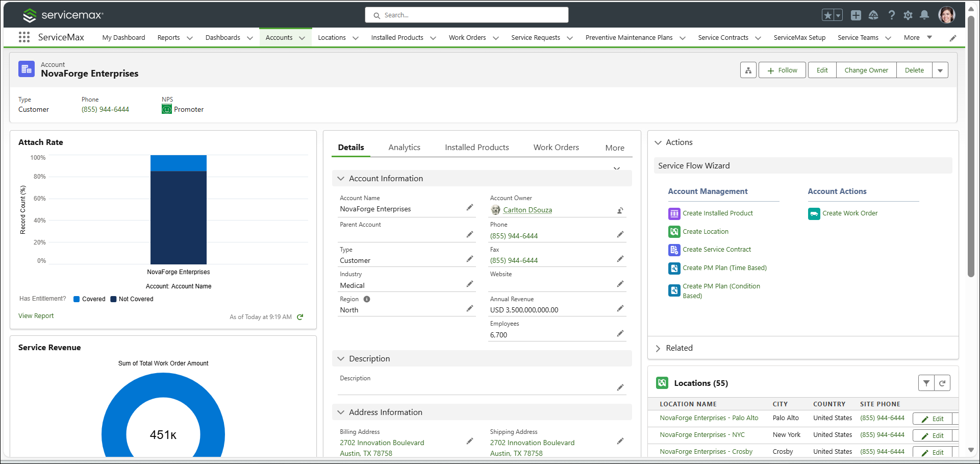Edit the Shipping Address pencil icon
The image size is (980, 464).
[x=620, y=441]
